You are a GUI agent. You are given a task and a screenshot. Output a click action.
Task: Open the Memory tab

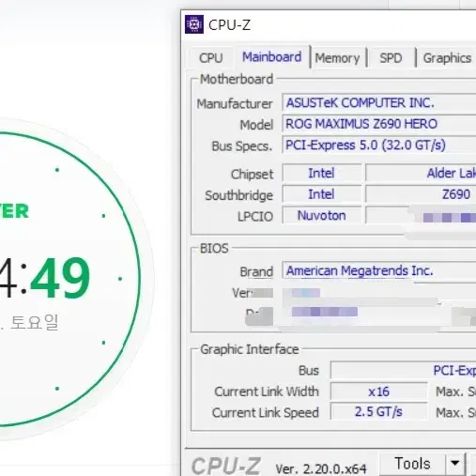[x=337, y=58]
